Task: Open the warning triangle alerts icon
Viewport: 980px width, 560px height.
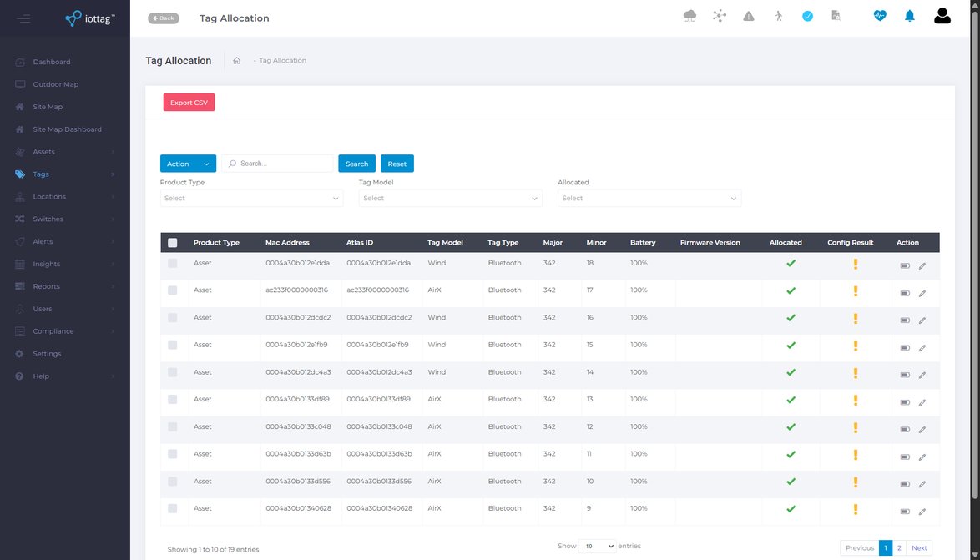Action: click(749, 16)
